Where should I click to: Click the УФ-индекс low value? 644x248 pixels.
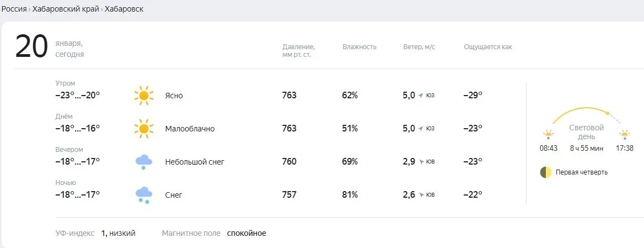tap(118, 233)
